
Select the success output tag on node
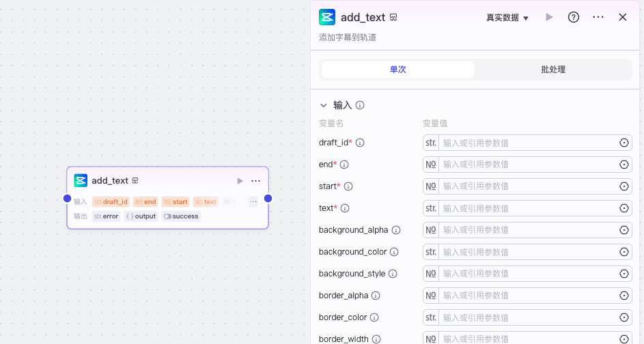click(x=181, y=216)
